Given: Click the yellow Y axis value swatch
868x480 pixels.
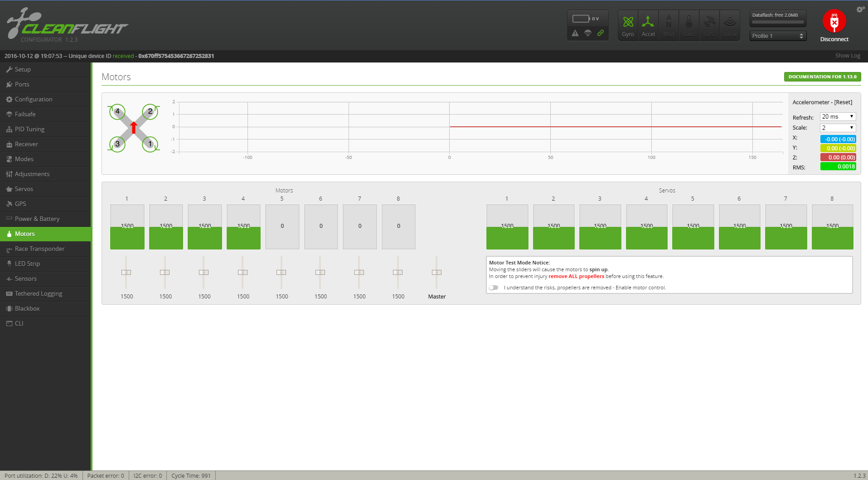Looking at the screenshot, I should click(838, 148).
